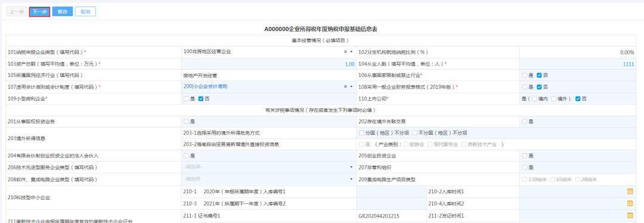
Task: Check 不分国（地区）不分项 option
Action: point(415,133)
